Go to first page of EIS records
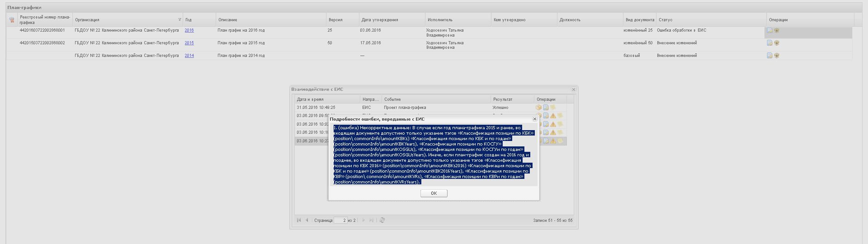 coord(299,220)
